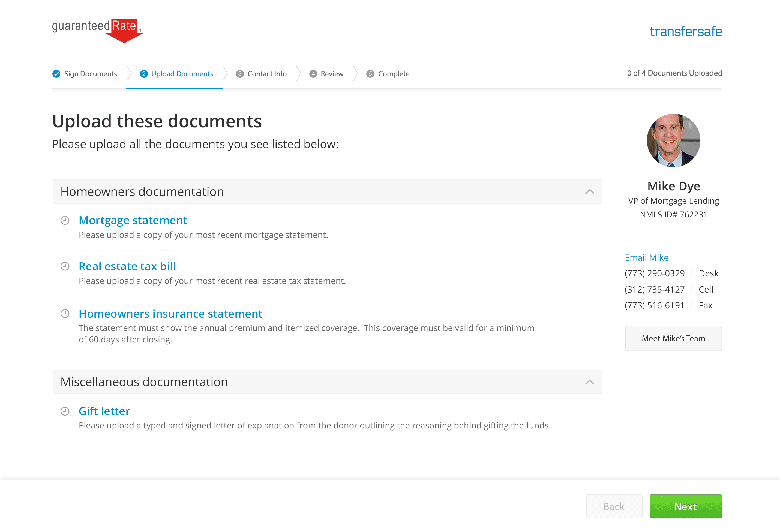This screenshot has height=532, width=780.
Task: Collapse the Homeowners documentation section
Action: (x=590, y=192)
